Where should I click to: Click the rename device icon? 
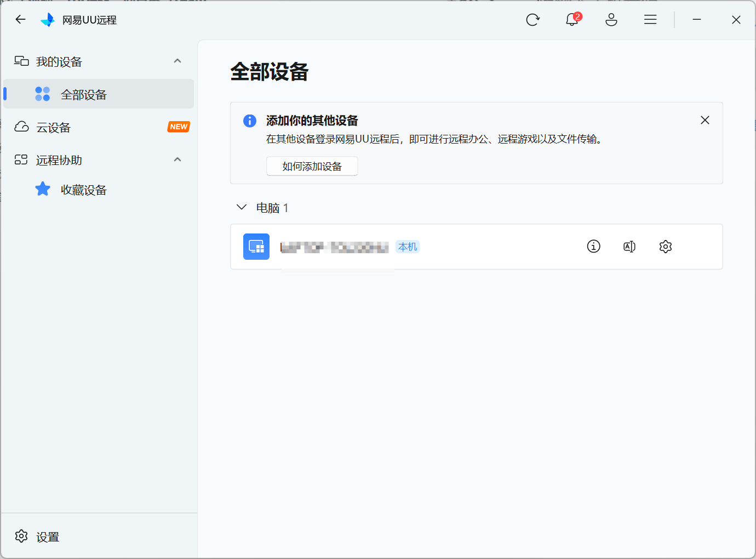click(629, 247)
